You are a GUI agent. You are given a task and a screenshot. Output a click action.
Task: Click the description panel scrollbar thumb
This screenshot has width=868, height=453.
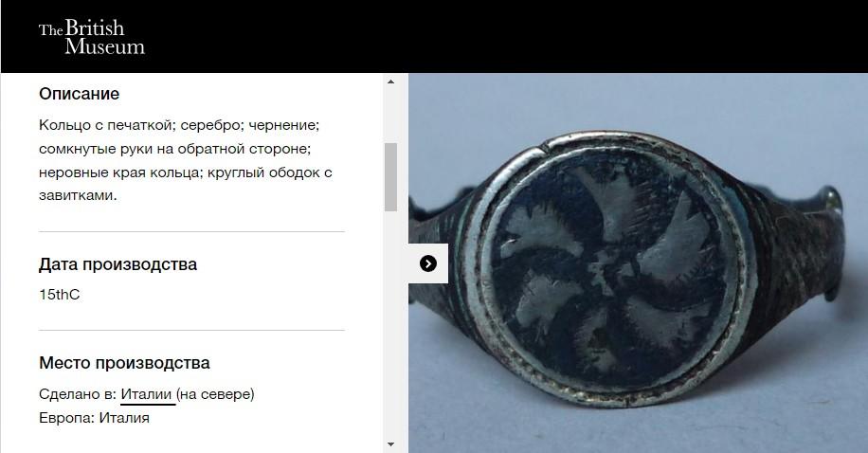point(390,176)
